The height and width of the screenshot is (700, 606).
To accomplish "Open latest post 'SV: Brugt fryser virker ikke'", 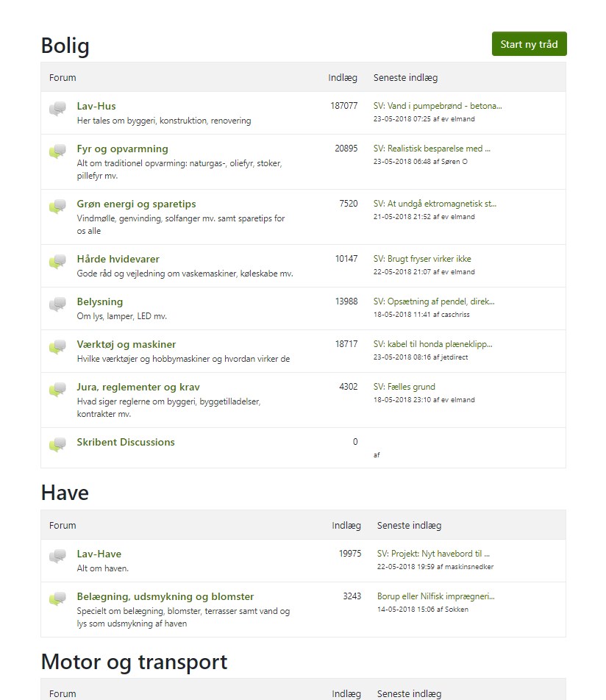I will [422, 259].
